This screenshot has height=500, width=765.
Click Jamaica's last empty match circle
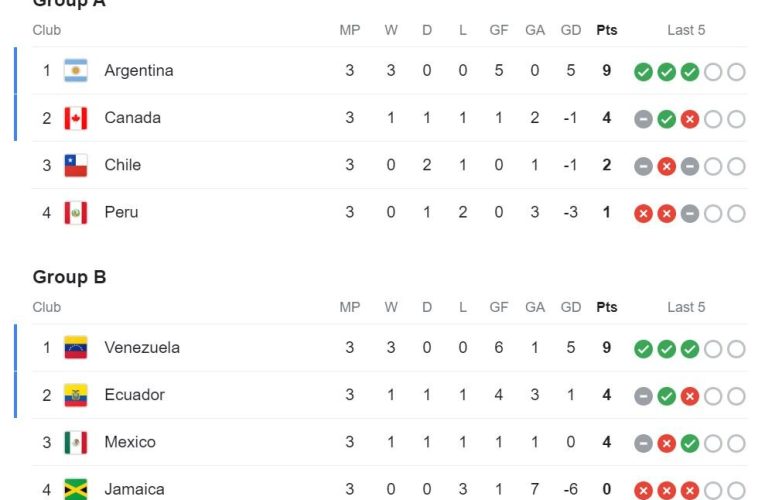[x=736, y=490]
